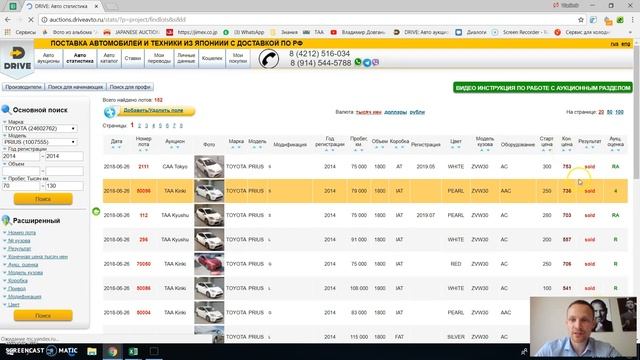Open the pinned green browser tab
Image resolution: width=640 pixels, height=360 pixels.
point(13,6)
